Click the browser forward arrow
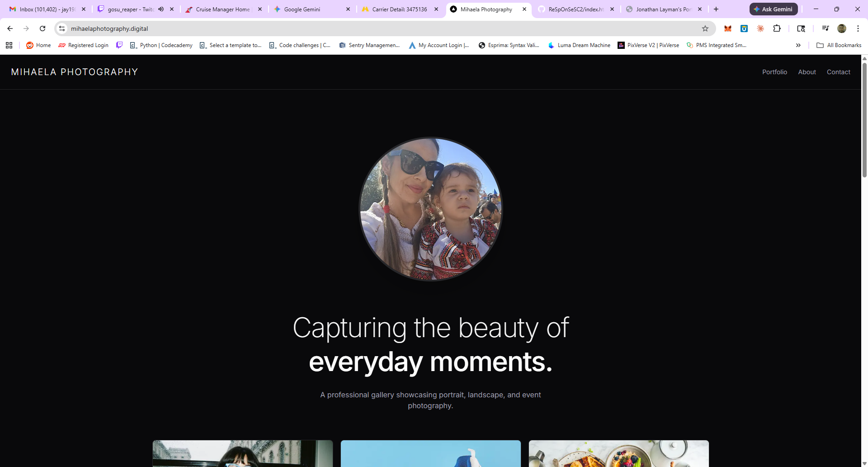 tap(26, 29)
